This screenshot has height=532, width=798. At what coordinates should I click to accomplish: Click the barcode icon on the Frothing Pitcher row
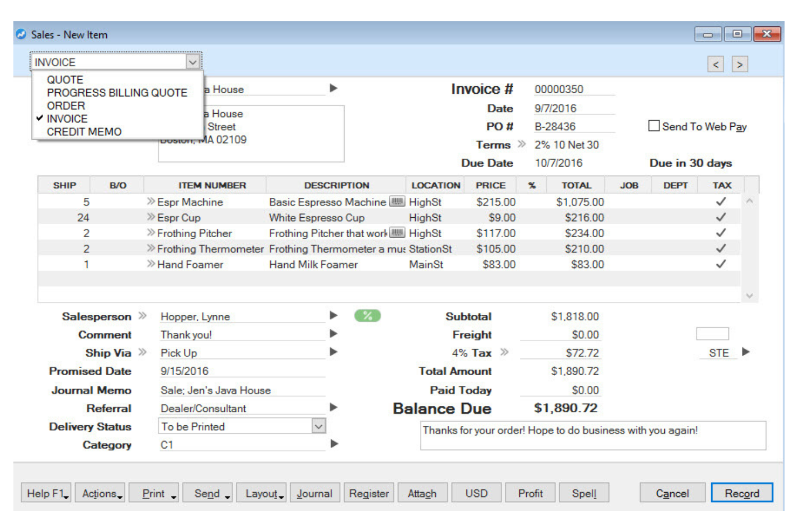pos(397,233)
